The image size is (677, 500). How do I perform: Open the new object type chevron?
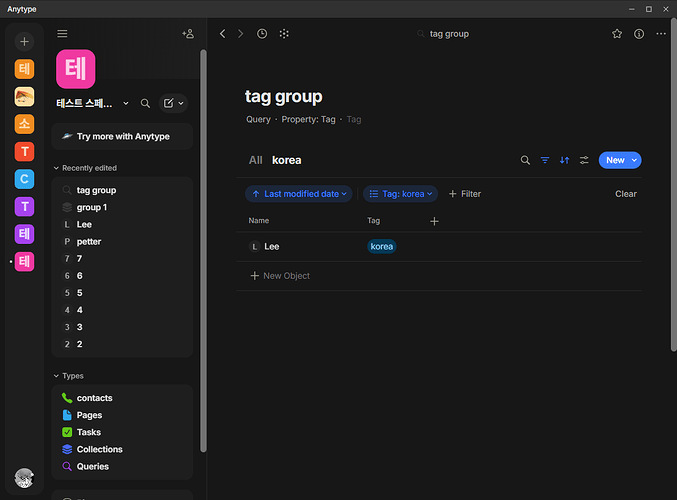(x=181, y=103)
